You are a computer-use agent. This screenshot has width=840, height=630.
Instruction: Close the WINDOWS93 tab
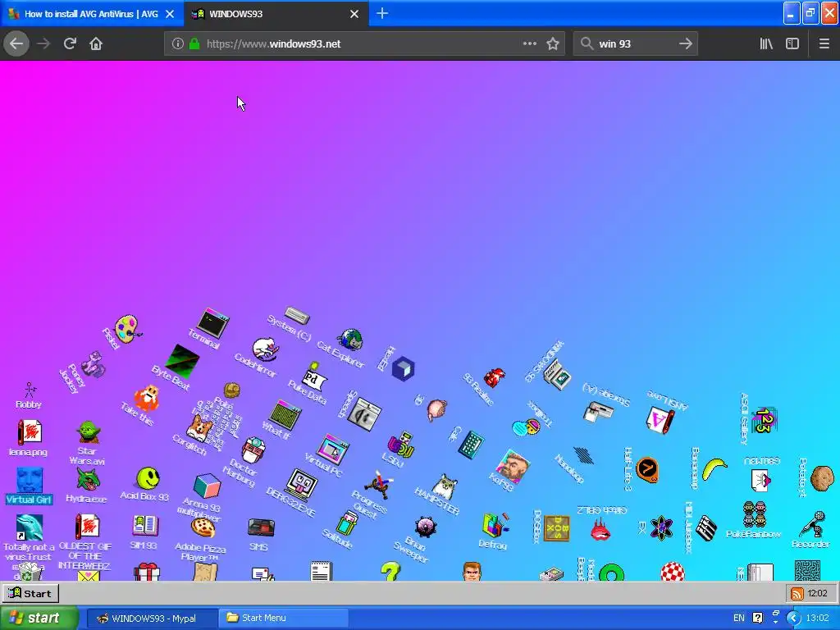click(x=354, y=14)
